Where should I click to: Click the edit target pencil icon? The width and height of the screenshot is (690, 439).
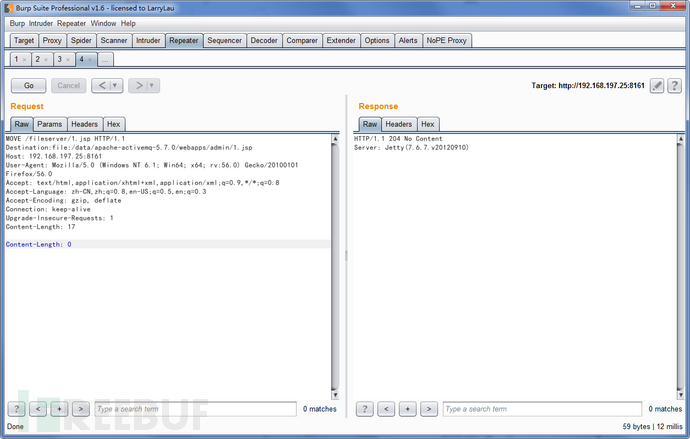point(657,85)
